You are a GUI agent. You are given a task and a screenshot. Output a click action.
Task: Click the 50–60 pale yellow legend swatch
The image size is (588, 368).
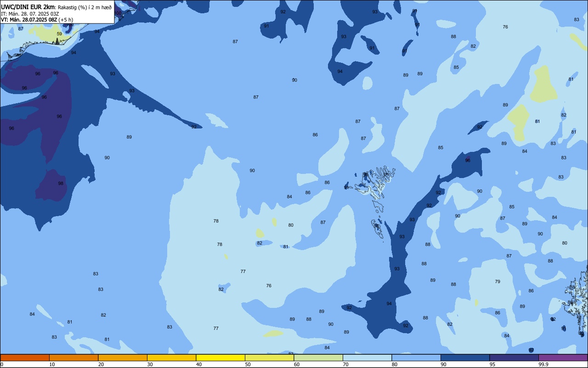(269, 358)
